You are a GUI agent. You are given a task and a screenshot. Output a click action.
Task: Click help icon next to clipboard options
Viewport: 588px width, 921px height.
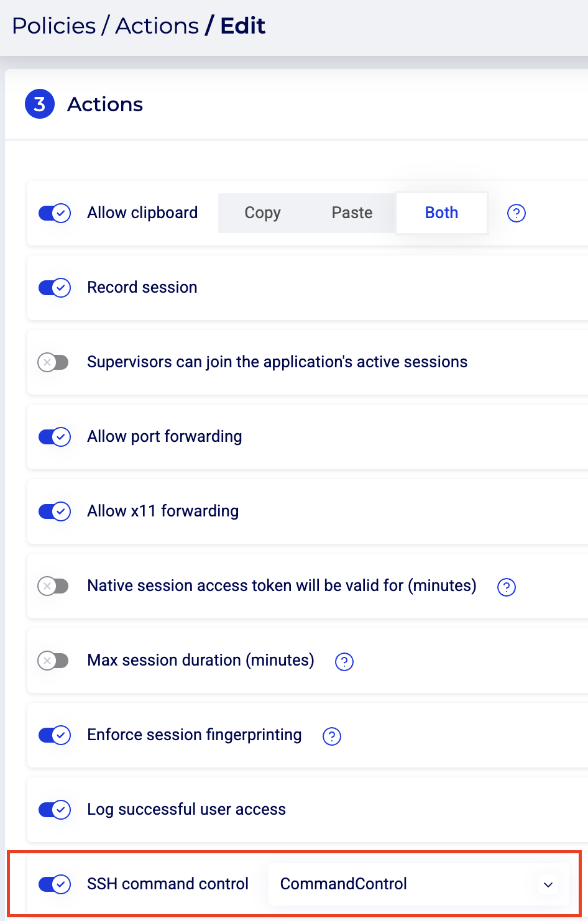coord(517,213)
